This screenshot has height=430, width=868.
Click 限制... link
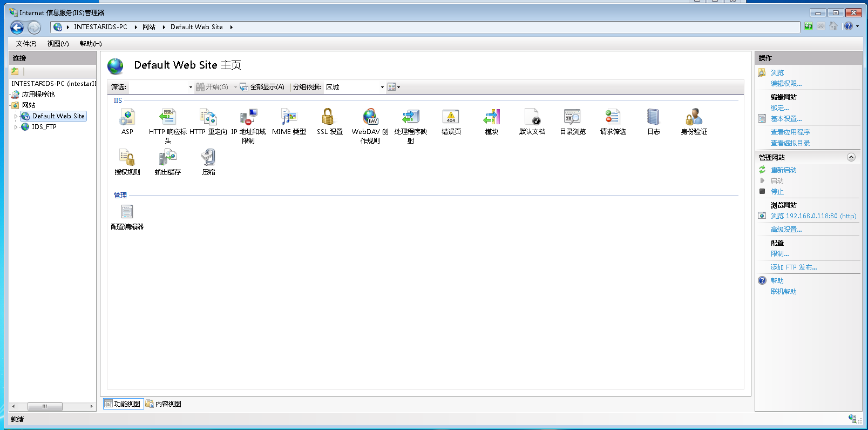[x=779, y=254]
